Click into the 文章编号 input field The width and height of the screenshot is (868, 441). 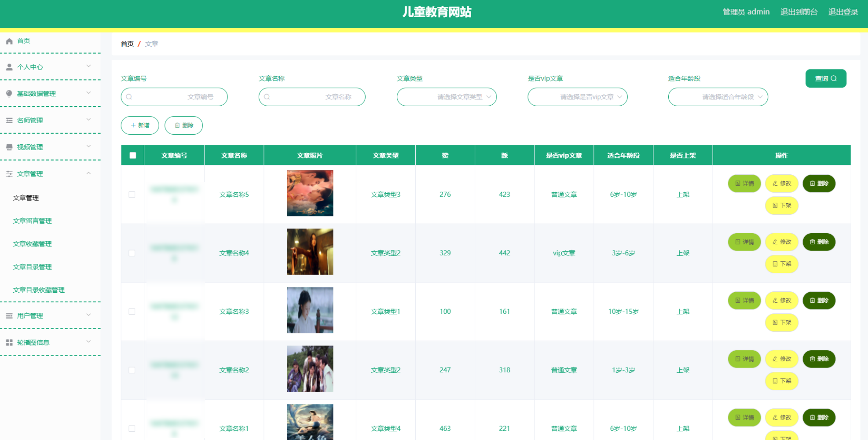174,97
